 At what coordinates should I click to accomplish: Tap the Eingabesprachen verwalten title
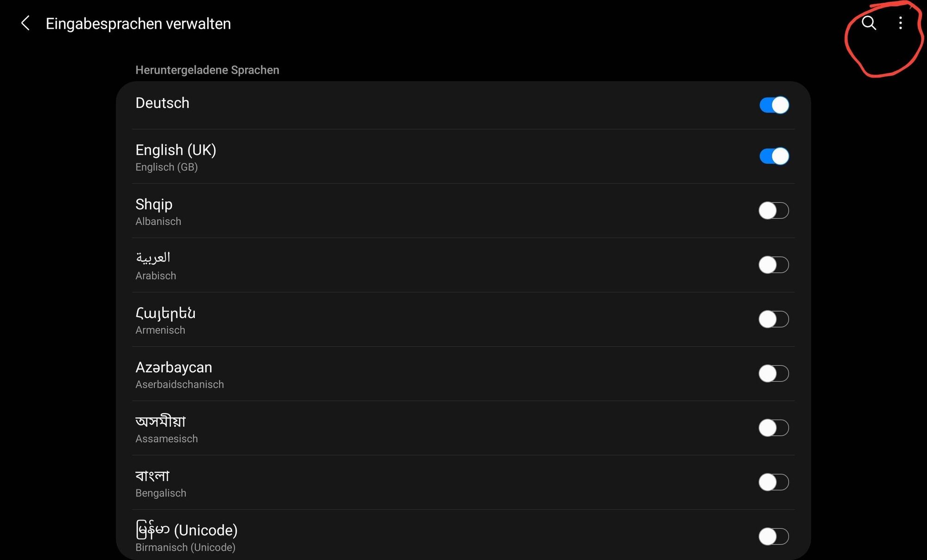(138, 24)
